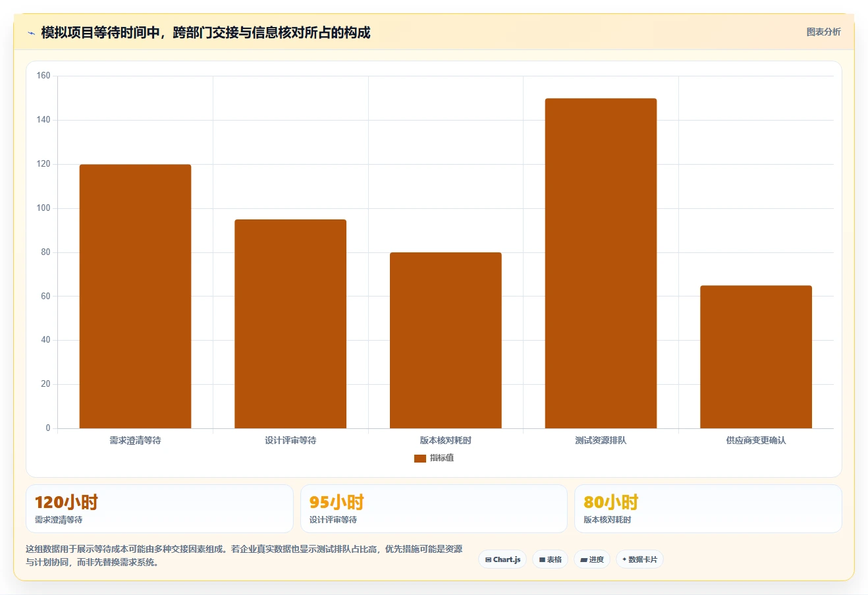Click the y-axis value 100
Image resolution: width=868 pixels, height=595 pixels.
tap(43, 208)
